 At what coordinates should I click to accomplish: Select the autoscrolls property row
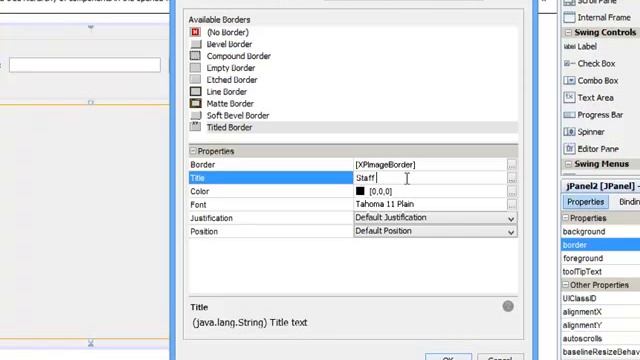click(x=600, y=338)
